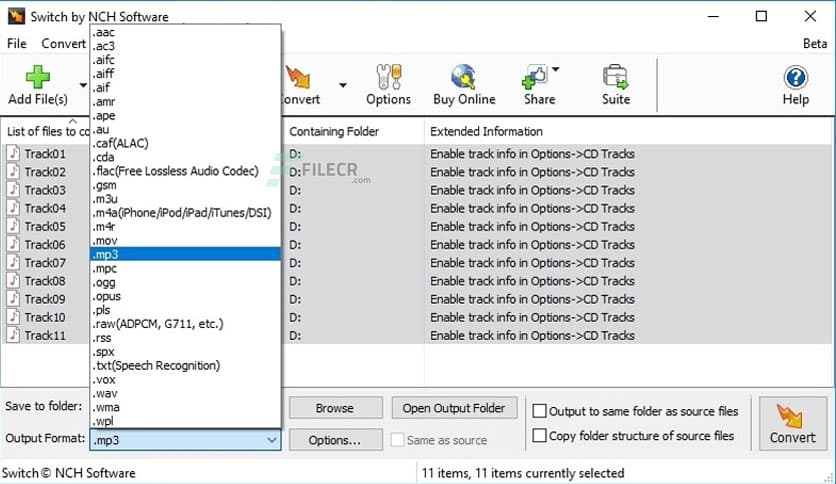Open the File menu
Screen dimensions: 836x484
[x=16, y=44]
